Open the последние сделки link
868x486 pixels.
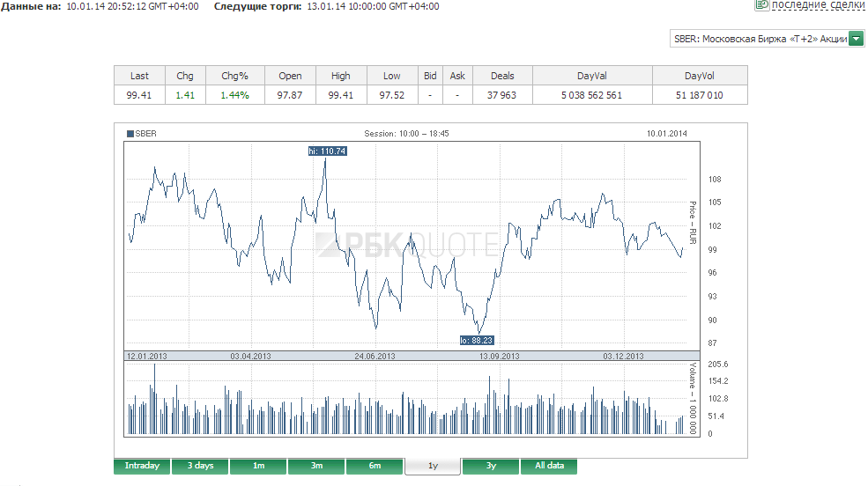coord(818,4)
